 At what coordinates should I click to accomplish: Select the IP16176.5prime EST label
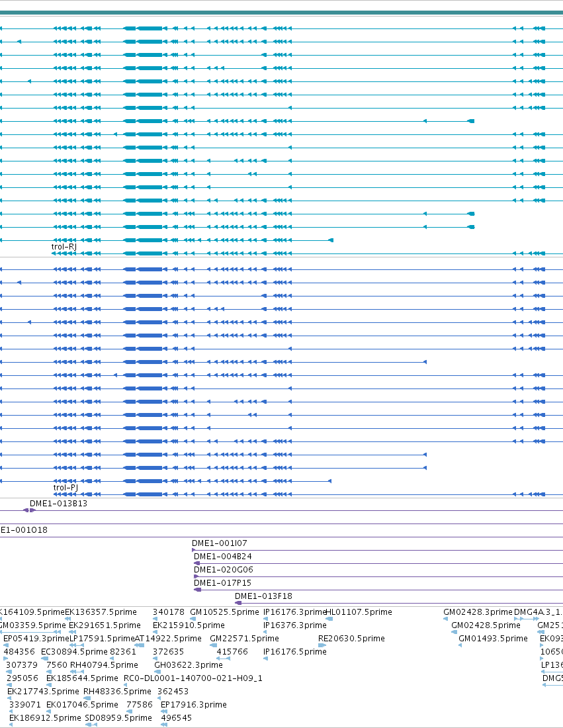click(x=294, y=651)
